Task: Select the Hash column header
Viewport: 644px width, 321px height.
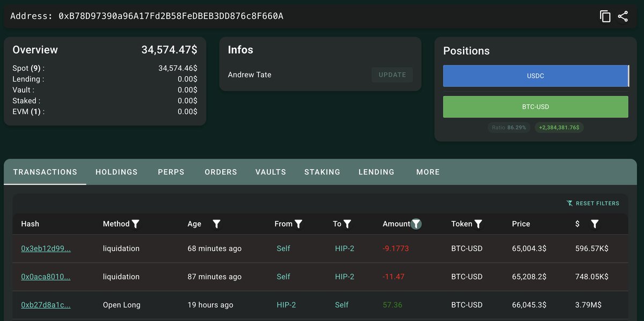Action: point(30,224)
